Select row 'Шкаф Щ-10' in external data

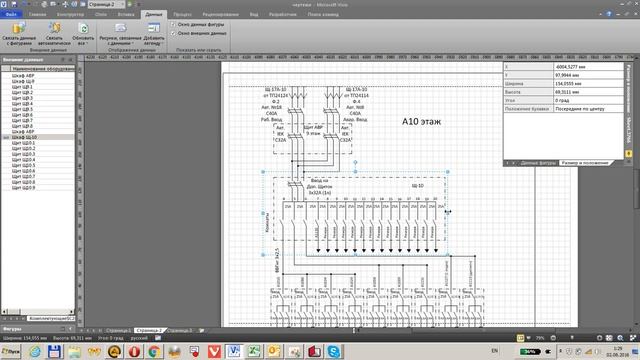click(x=38, y=138)
